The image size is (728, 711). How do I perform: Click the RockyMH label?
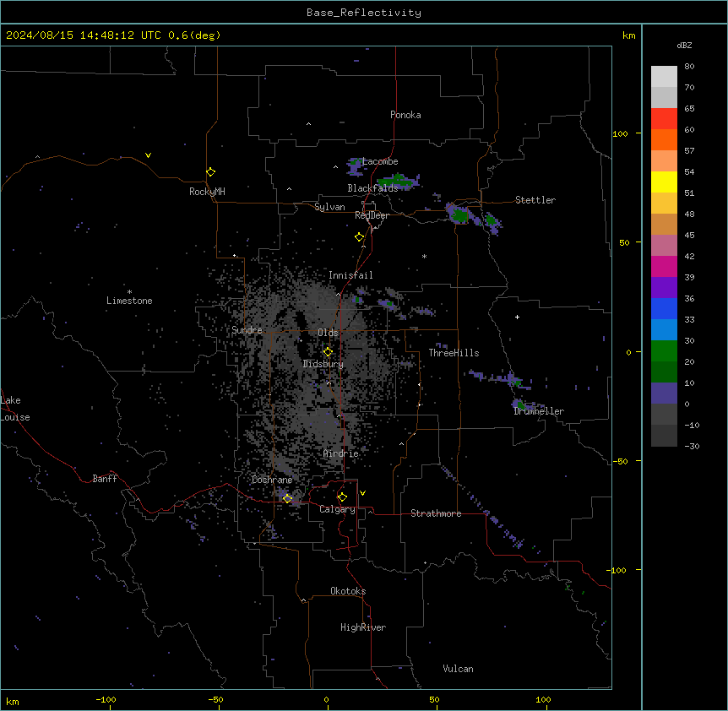point(207,192)
